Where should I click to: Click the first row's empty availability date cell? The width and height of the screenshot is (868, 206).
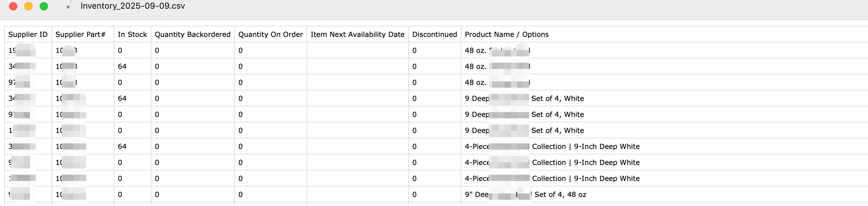(x=357, y=50)
